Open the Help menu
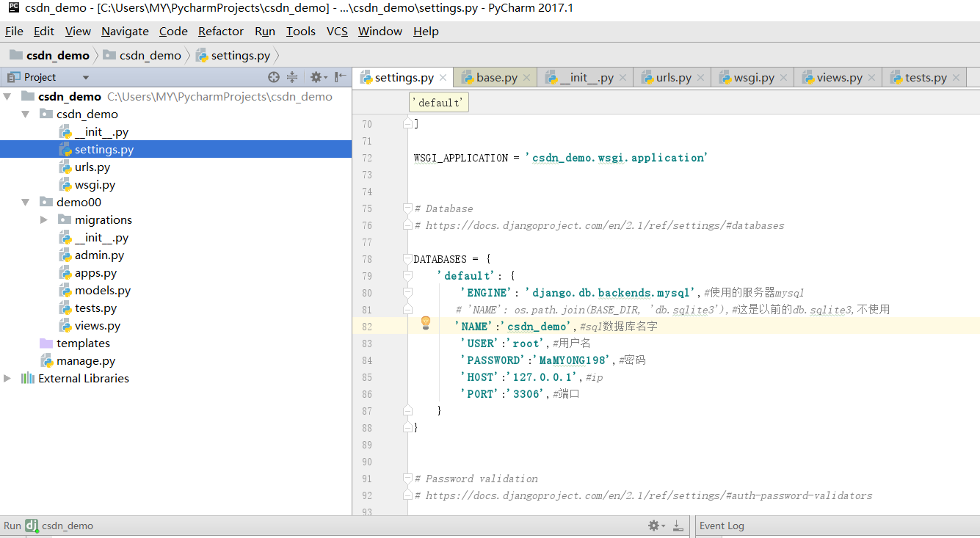Viewport: 980px width, 538px height. (426, 31)
